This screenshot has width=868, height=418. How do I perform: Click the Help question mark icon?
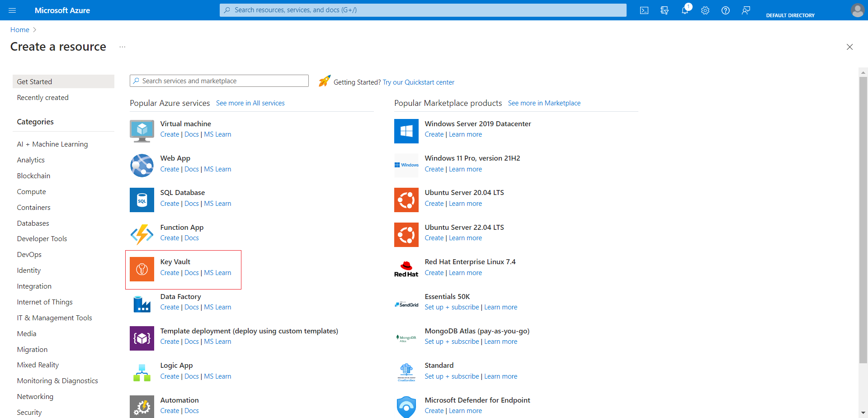[x=726, y=10]
